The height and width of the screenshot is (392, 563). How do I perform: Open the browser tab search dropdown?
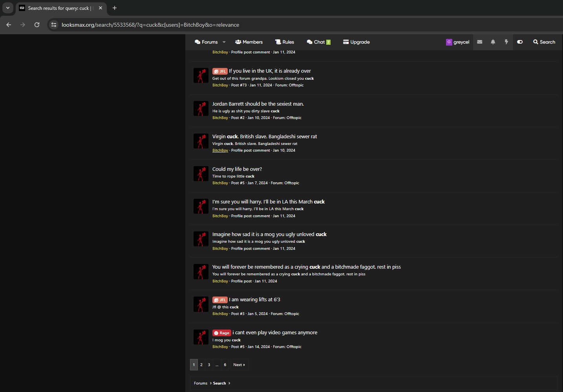coord(8,8)
